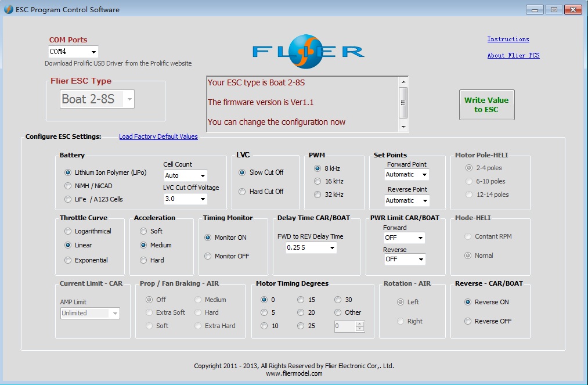Screen dimensions: 588x385
Task: Set Motor Timing Degrees to 10
Action: coord(270,326)
